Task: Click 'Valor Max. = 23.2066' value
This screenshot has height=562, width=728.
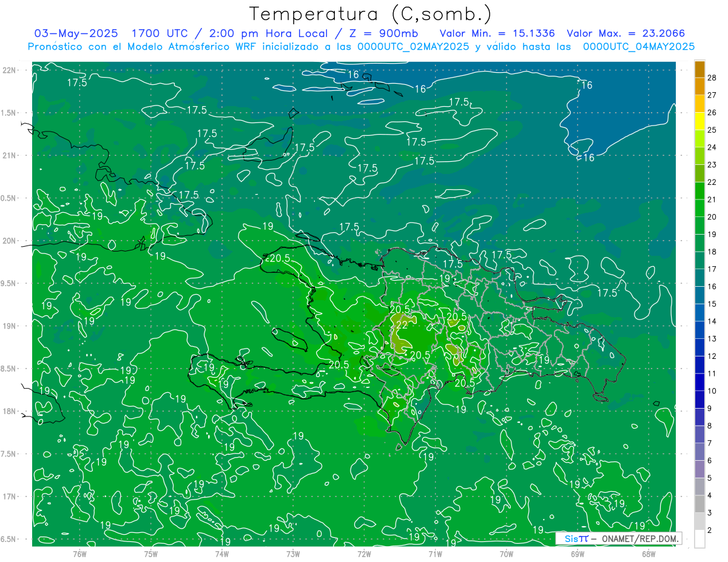Action: click(x=625, y=33)
